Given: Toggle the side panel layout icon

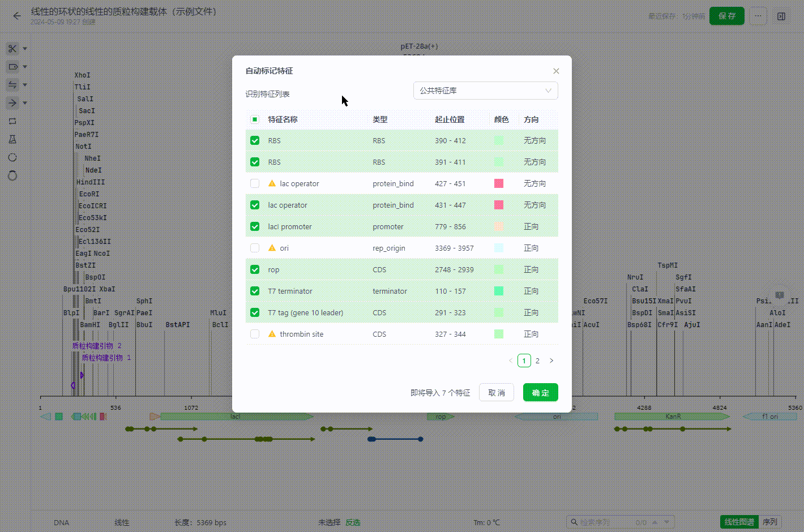Looking at the screenshot, I should pos(781,16).
